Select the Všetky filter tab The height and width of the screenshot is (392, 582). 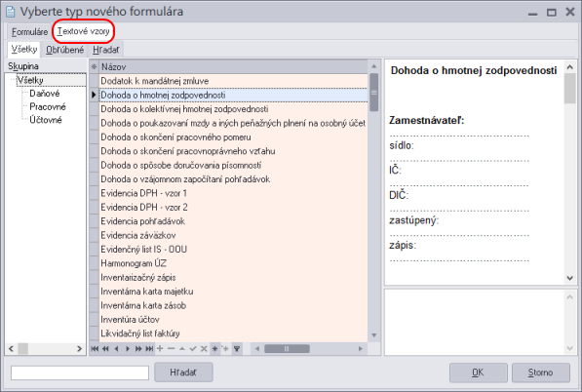coord(24,49)
